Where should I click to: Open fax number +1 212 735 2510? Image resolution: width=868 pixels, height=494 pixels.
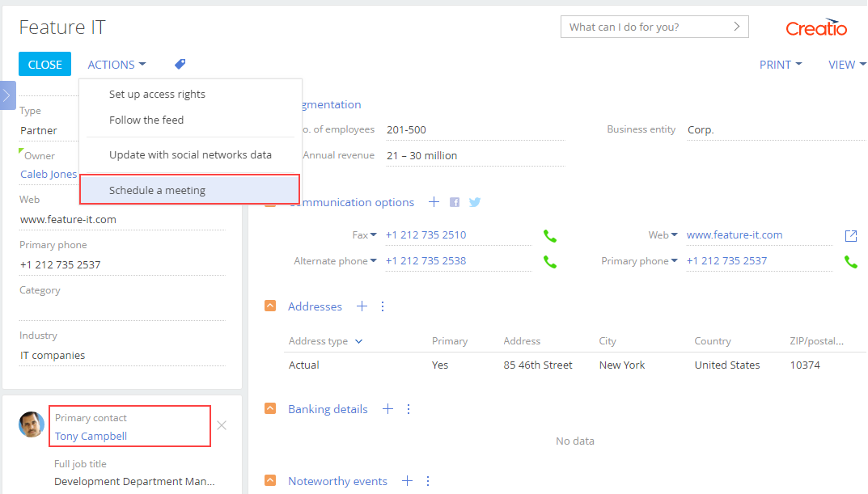426,235
